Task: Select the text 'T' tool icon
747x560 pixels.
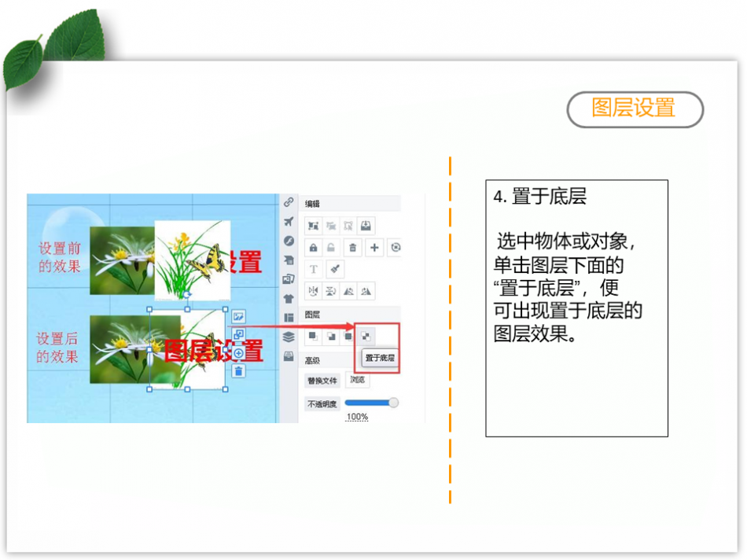Action: [313, 269]
